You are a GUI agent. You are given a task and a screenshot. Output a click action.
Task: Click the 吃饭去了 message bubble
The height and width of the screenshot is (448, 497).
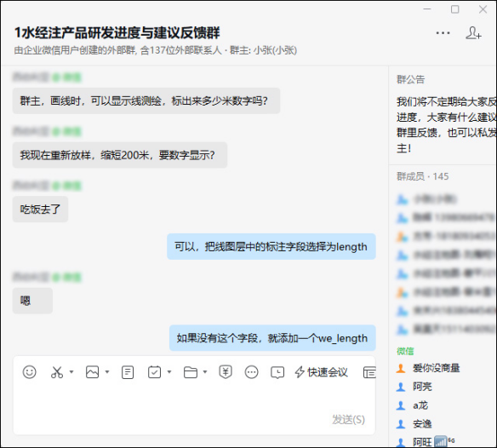pyautogui.click(x=40, y=209)
